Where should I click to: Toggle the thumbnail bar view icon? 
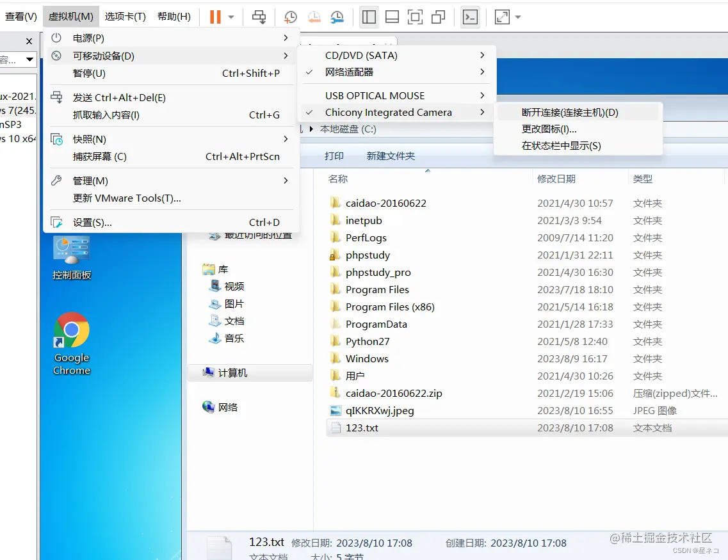pyautogui.click(x=392, y=17)
